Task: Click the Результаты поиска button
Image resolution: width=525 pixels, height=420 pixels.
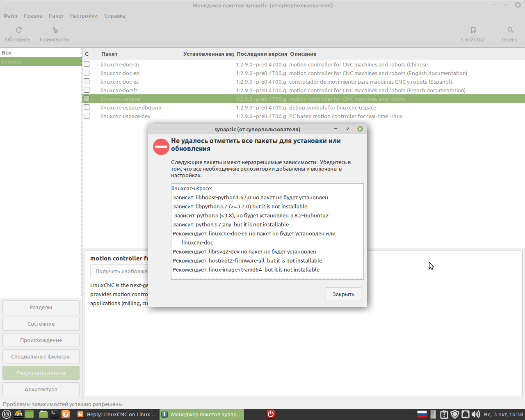Action: pos(41,373)
